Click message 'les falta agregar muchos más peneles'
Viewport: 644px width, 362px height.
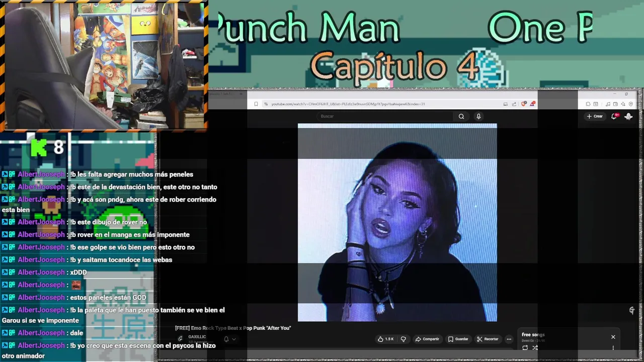tap(132, 174)
